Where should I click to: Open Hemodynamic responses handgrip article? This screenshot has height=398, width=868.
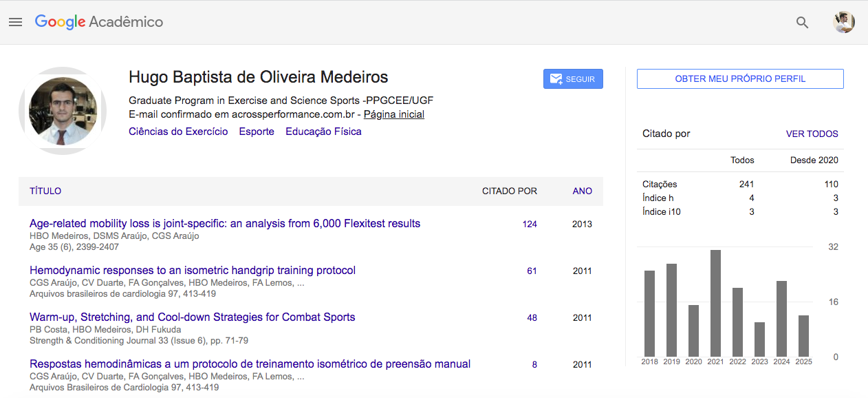[x=193, y=271]
